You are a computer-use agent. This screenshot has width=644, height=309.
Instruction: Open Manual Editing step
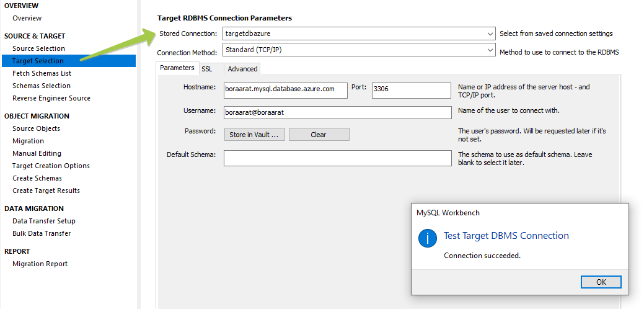click(37, 153)
